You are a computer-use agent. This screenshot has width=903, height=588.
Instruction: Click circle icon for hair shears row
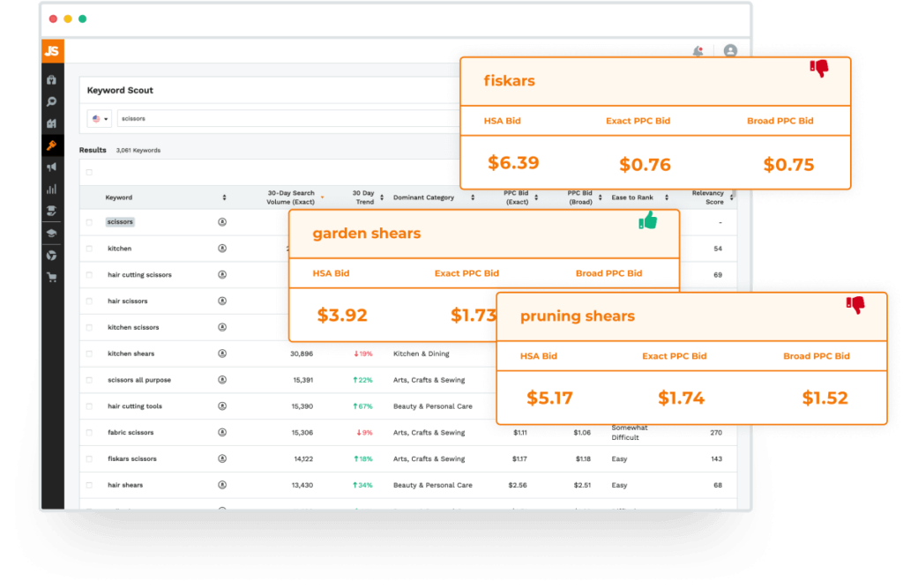(222, 485)
